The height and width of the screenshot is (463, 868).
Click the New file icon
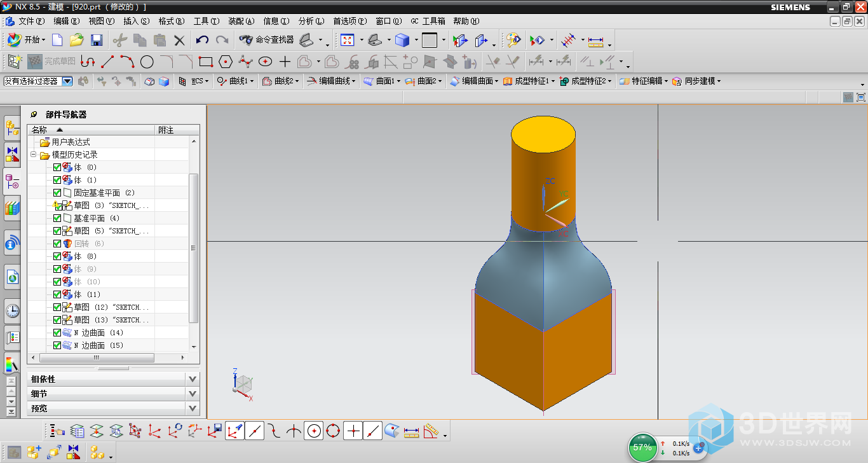[x=57, y=40]
